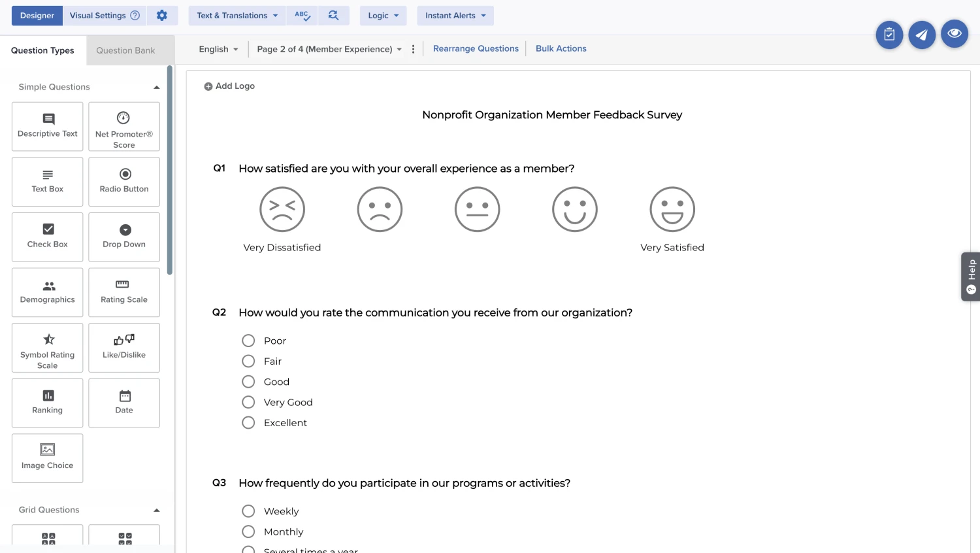This screenshot has width=980, height=553.
Task: Click the spell check ABC icon
Action: 302,16
